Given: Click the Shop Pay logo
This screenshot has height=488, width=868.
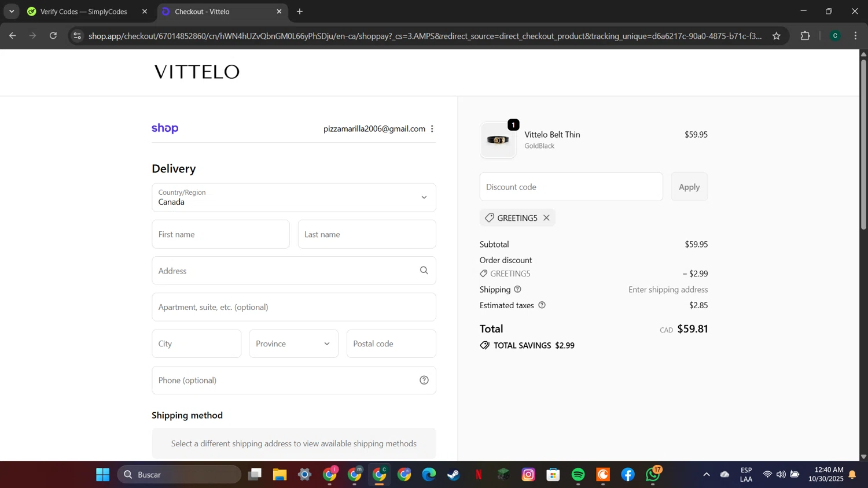Looking at the screenshot, I should point(165,128).
